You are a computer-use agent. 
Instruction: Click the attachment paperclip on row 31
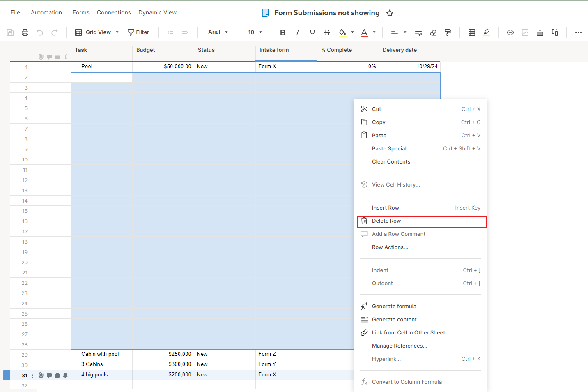pyautogui.click(x=41, y=375)
